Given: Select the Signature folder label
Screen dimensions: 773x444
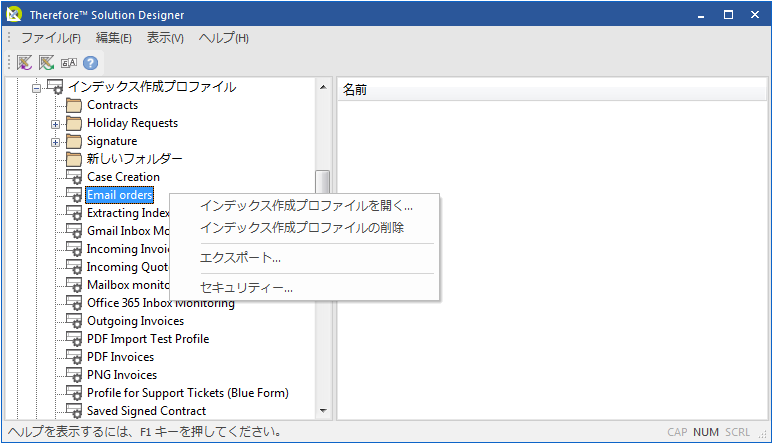Looking at the screenshot, I should 112,141.
